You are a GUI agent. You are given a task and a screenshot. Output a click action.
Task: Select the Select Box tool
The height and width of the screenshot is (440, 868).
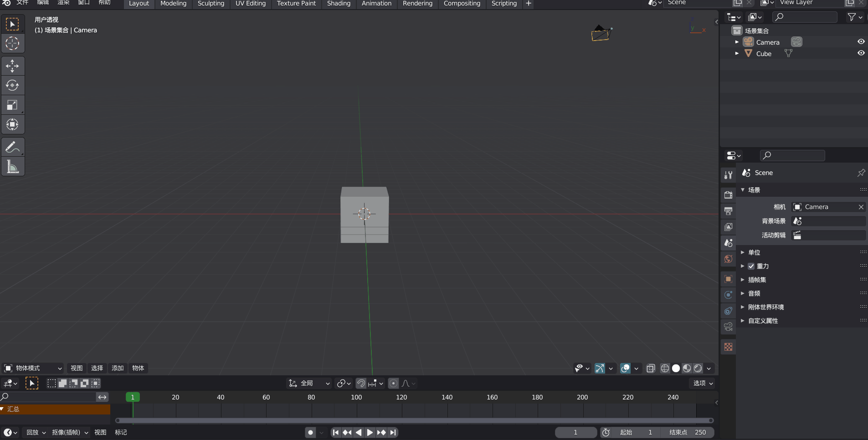click(12, 24)
